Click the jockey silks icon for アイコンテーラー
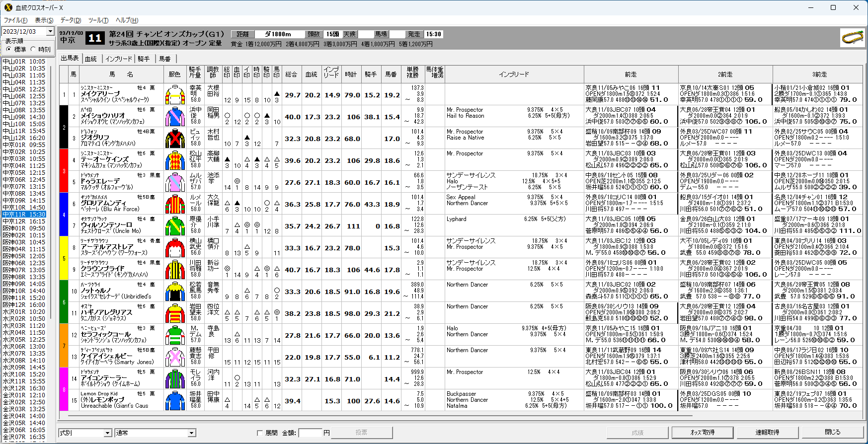This screenshot has width=868, height=444. point(175,378)
